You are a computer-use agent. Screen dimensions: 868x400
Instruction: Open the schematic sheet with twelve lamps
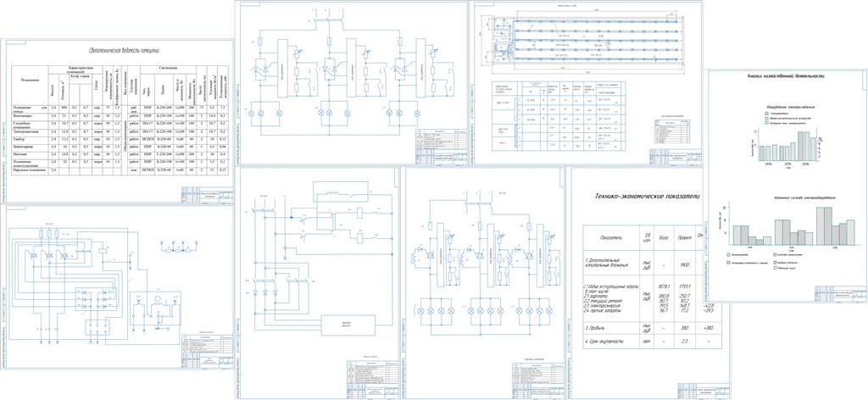click(x=485, y=282)
